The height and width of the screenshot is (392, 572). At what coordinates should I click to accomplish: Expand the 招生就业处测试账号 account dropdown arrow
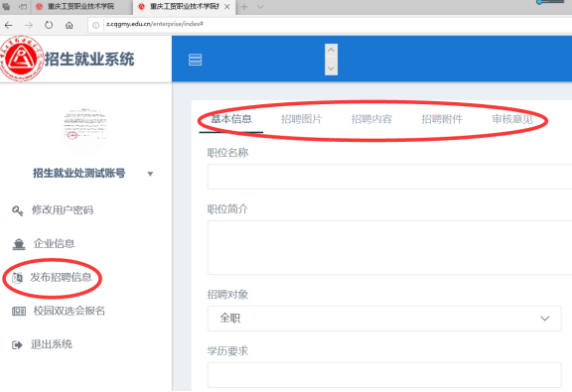(x=150, y=174)
